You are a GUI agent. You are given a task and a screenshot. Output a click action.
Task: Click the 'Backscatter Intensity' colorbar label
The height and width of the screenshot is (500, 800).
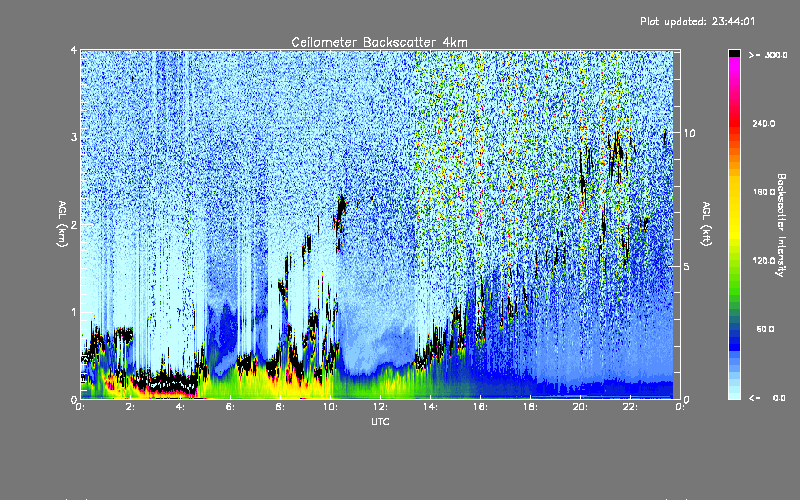click(x=781, y=225)
